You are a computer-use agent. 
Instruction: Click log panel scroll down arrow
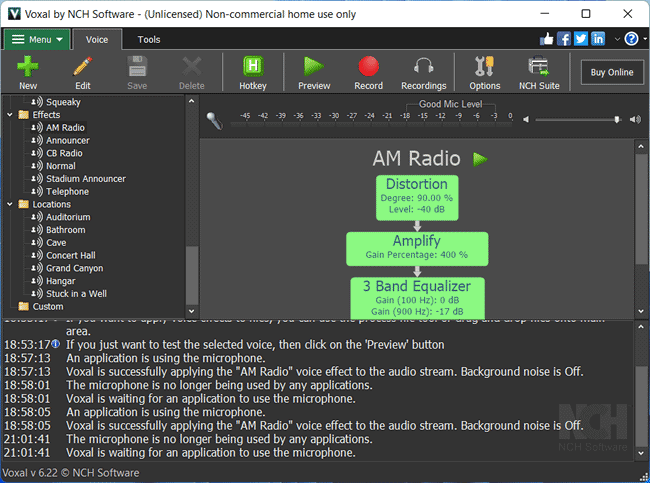click(x=641, y=454)
